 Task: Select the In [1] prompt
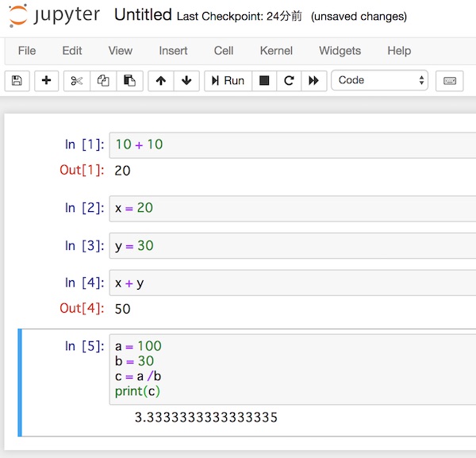pyautogui.click(x=84, y=144)
